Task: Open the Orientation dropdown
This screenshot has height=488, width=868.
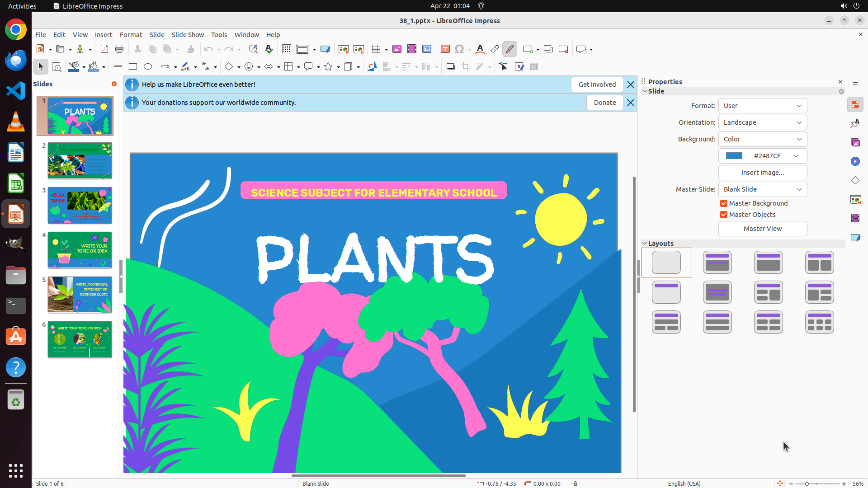Action: pyautogui.click(x=762, y=122)
